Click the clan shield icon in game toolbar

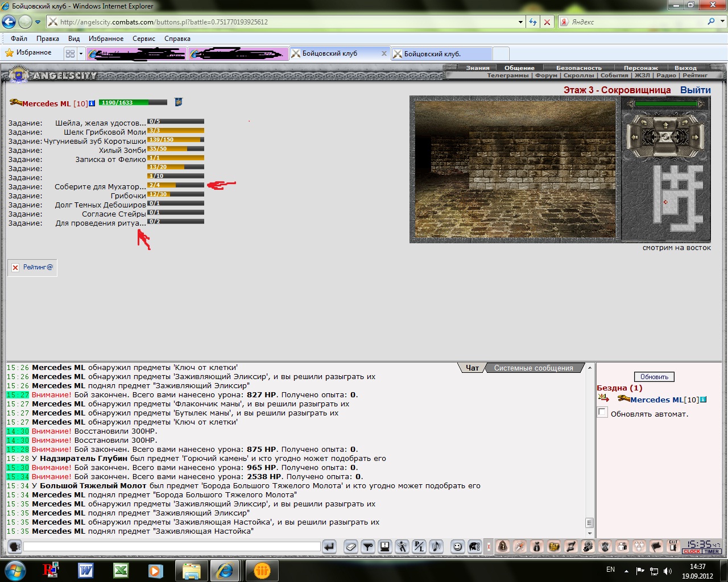[605, 547]
